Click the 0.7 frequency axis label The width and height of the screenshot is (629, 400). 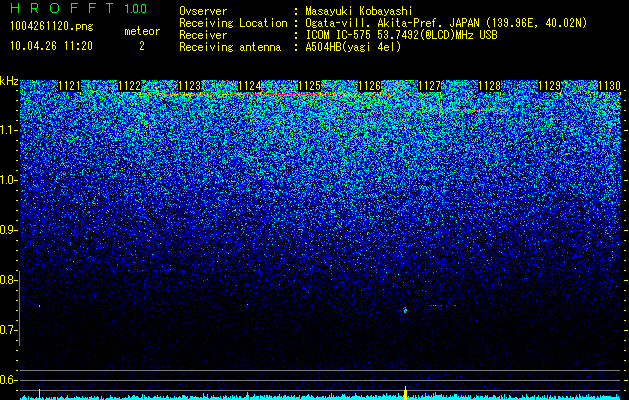7,330
